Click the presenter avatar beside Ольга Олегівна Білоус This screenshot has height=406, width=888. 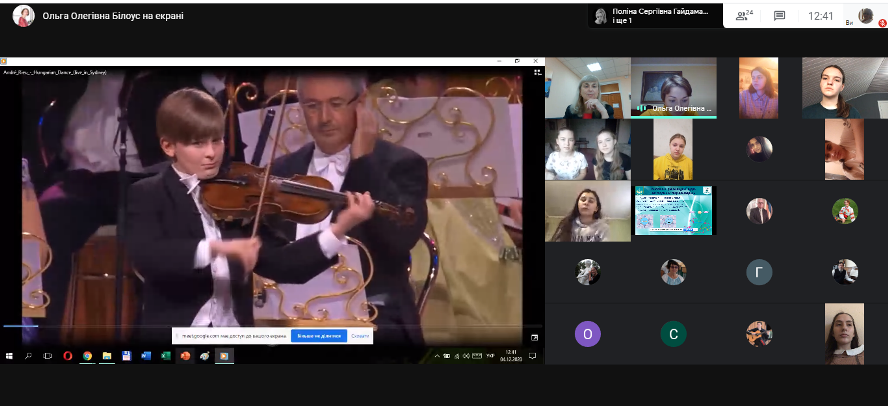coord(23,16)
